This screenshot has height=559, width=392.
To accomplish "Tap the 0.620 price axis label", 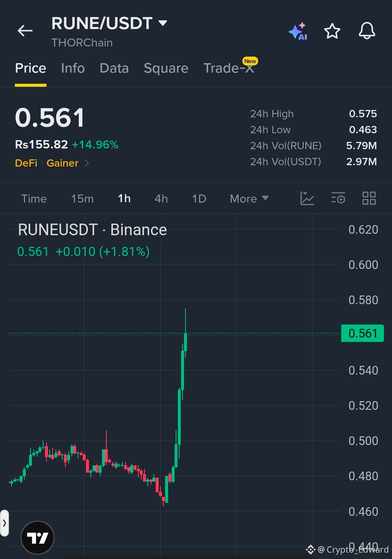I will (x=363, y=229).
